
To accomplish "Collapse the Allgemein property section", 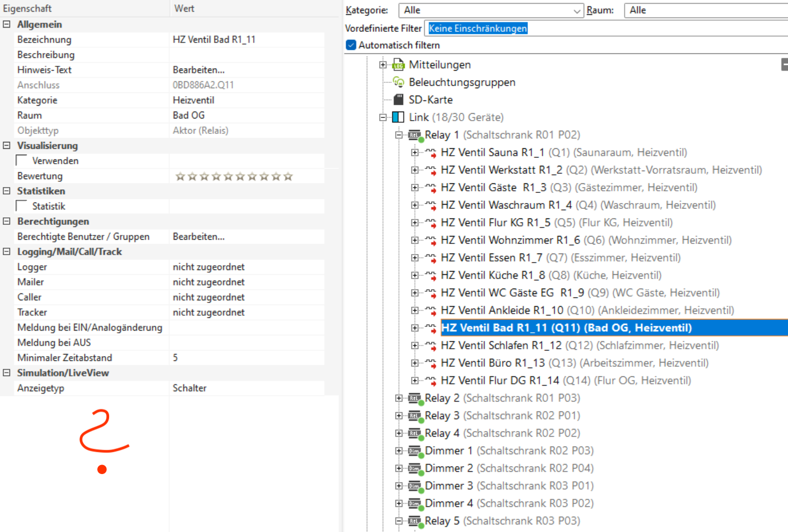I will (x=6, y=24).
